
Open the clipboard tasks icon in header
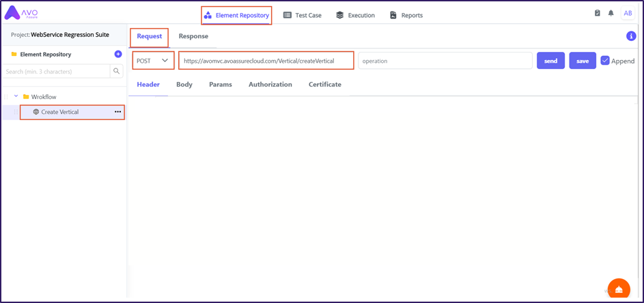point(598,14)
